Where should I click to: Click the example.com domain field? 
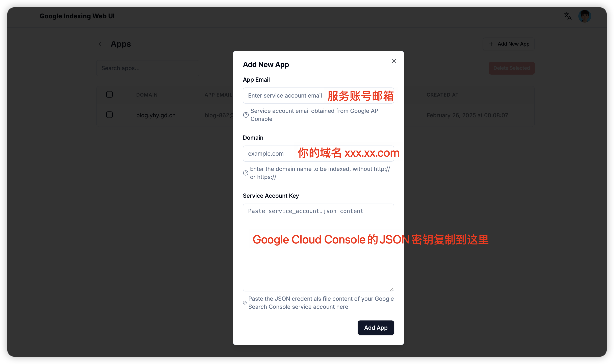[318, 154]
